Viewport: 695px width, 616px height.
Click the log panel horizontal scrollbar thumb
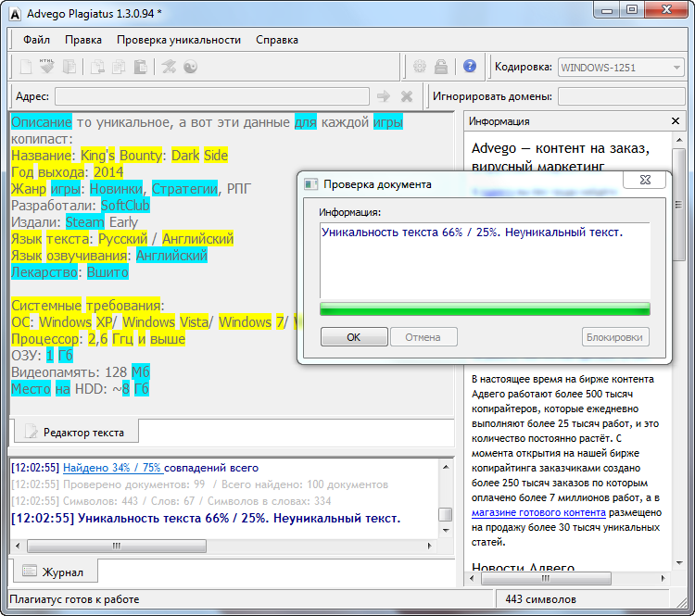117,546
